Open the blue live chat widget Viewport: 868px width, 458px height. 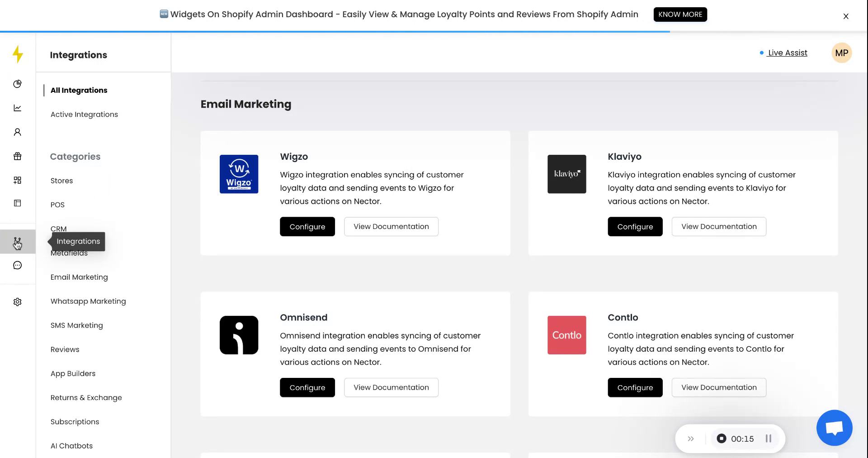coord(834,428)
